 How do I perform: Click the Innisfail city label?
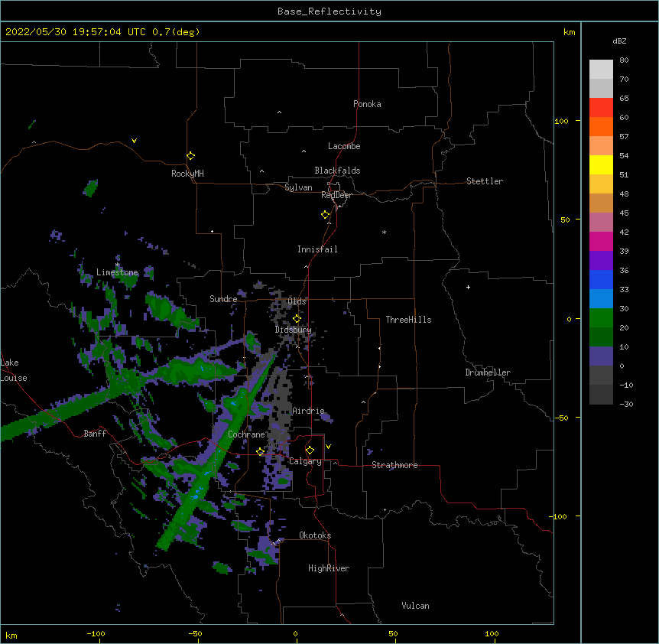pyautogui.click(x=317, y=249)
